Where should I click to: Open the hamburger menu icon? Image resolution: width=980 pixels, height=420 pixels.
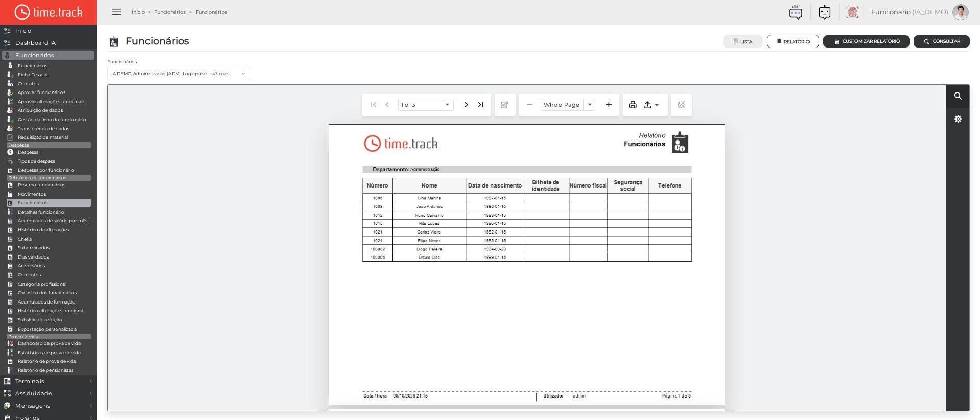[x=116, y=12]
